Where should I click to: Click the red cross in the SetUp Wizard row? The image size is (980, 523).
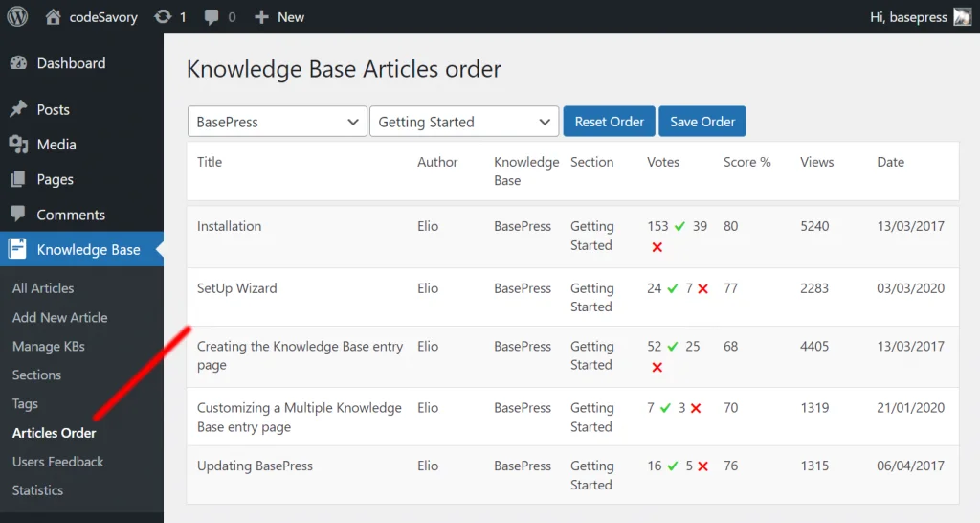click(702, 288)
